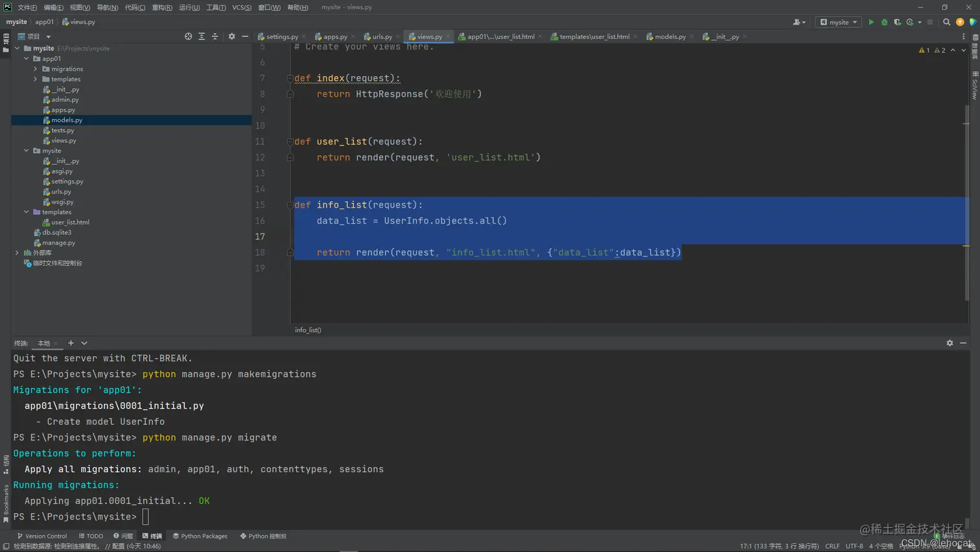Image resolution: width=980 pixels, height=552 pixels.
Task: Open the 重构(R) menu
Action: click(x=162, y=8)
